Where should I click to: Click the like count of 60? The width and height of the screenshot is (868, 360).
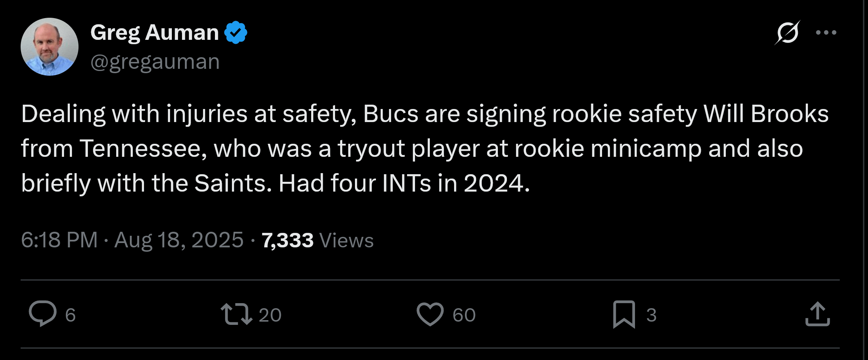tap(464, 315)
